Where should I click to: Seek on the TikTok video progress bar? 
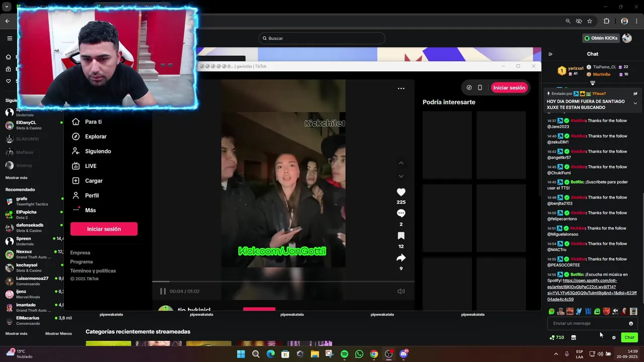[x=283, y=282]
